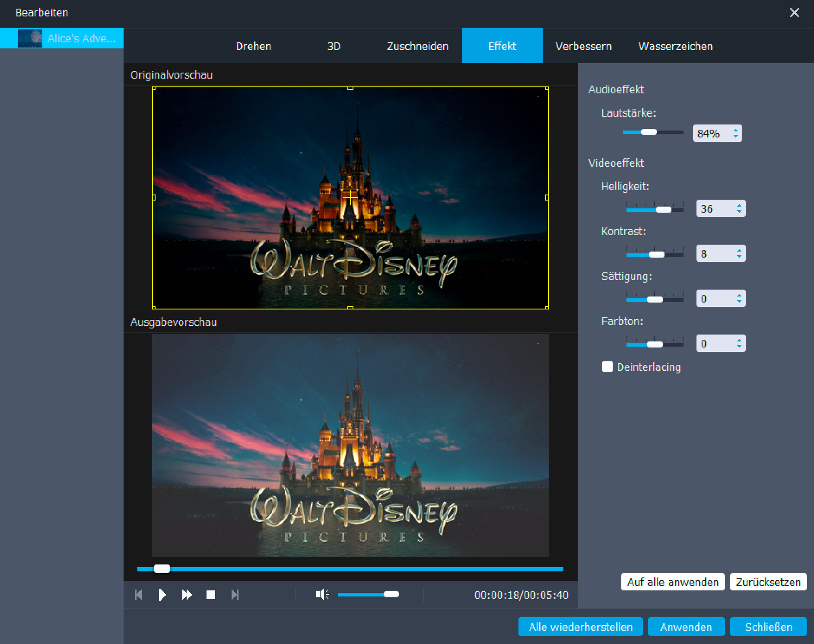The image size is (814, 644).
Task: Increase Helligkeit value with up arrow
Action: coord(739,205)
